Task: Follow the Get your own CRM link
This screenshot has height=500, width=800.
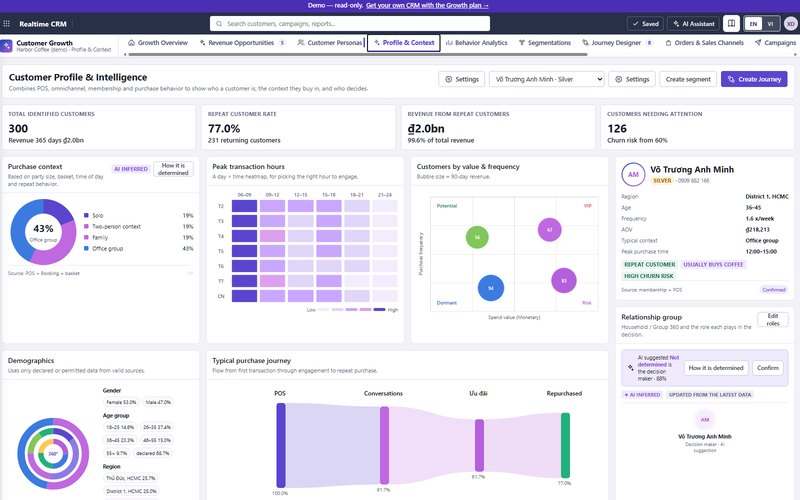Action: pyautogui.click(x=427, y=5)
